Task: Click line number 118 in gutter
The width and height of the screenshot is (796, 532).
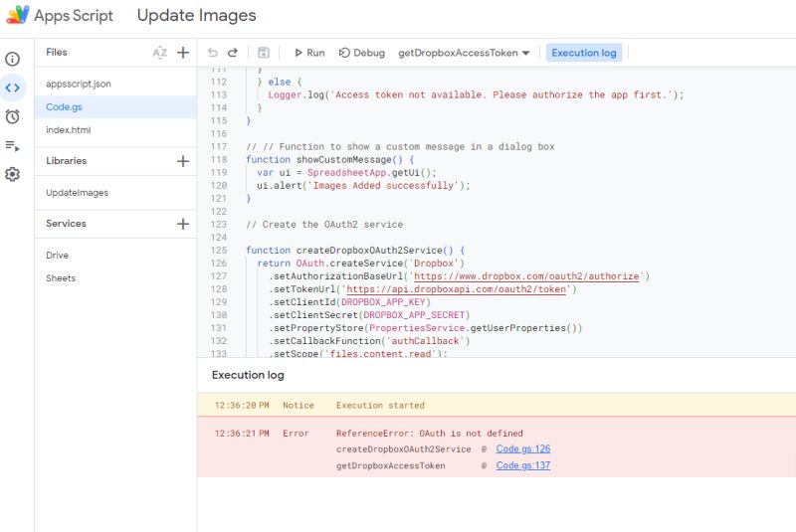Action: [x=219, y=160]
